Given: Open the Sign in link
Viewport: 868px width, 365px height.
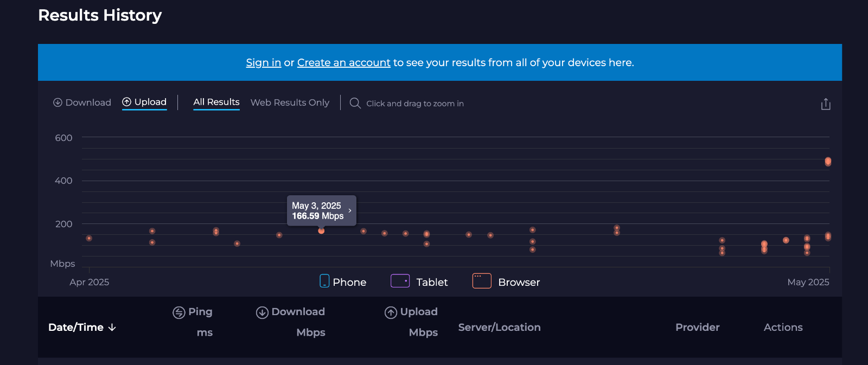Looking at the screenshot, I should pyautogui.click(x=264, y=62).
